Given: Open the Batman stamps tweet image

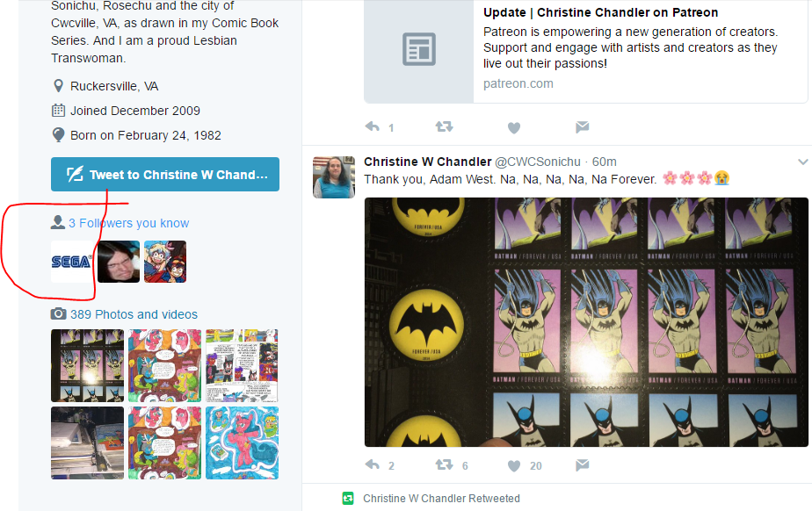Looking at the screenshot, I should [x=586, y=321].
